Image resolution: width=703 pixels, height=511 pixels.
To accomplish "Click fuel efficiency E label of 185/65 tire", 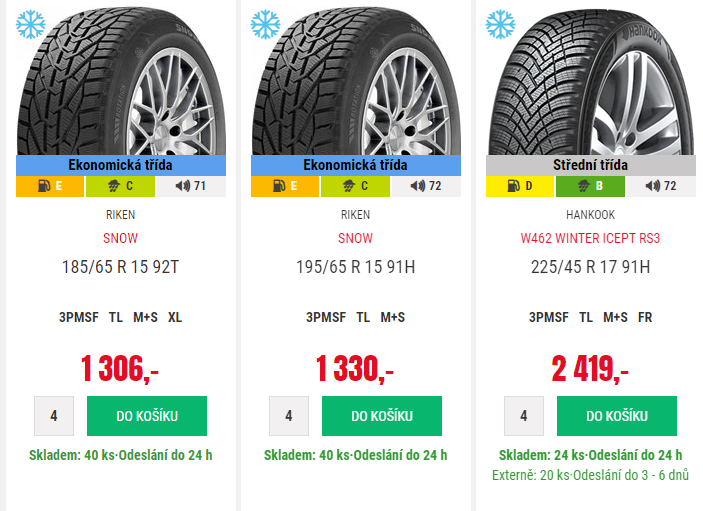I will coord(50,186).
